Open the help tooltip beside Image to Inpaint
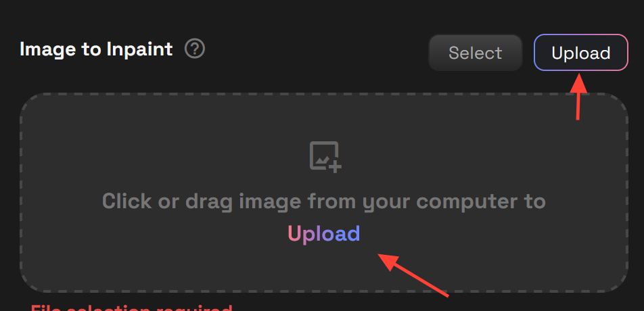 pyautogui.click(x=195, y=49)
